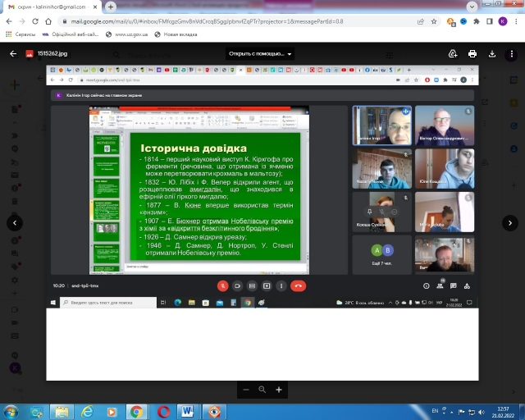Zoom in on the image with plus
The height and width of the screenshot is (420, 525).
279,390
